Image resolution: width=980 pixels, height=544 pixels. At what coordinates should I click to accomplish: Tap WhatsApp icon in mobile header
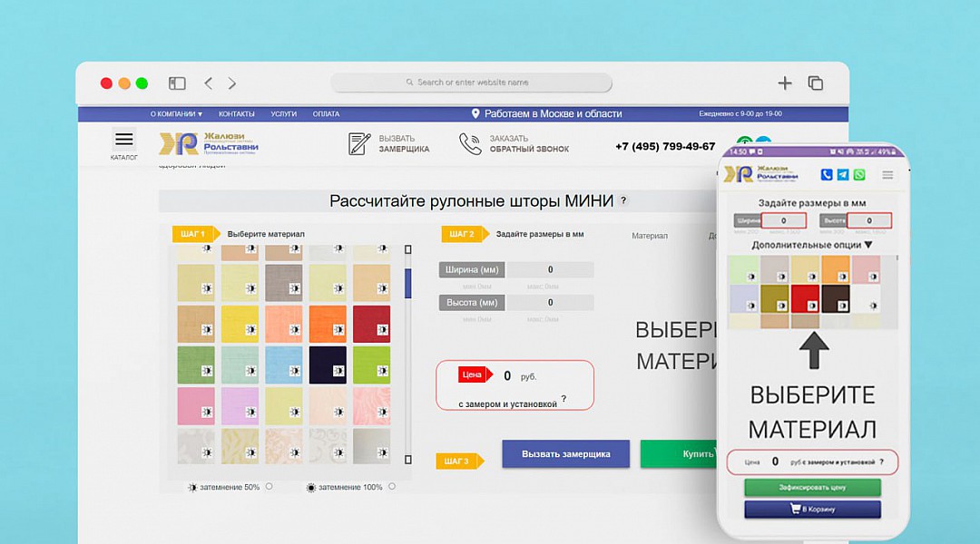pyautogui.click(x=858, y=175)
